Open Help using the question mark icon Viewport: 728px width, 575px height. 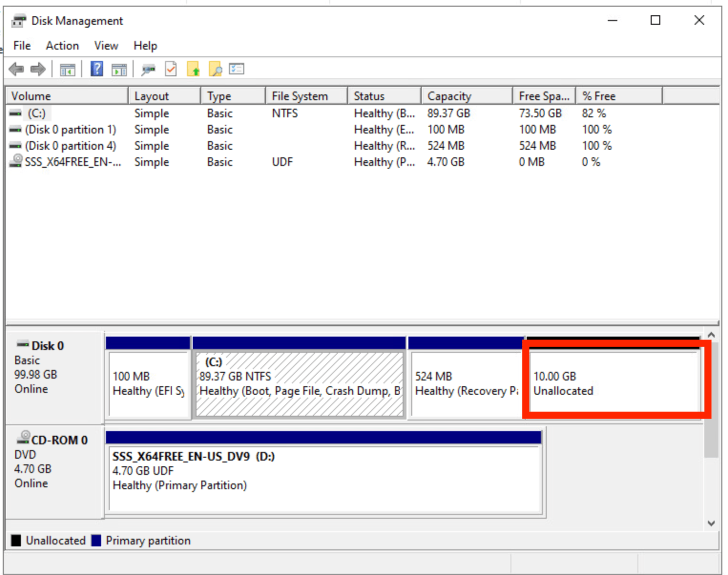click(95, 69)
